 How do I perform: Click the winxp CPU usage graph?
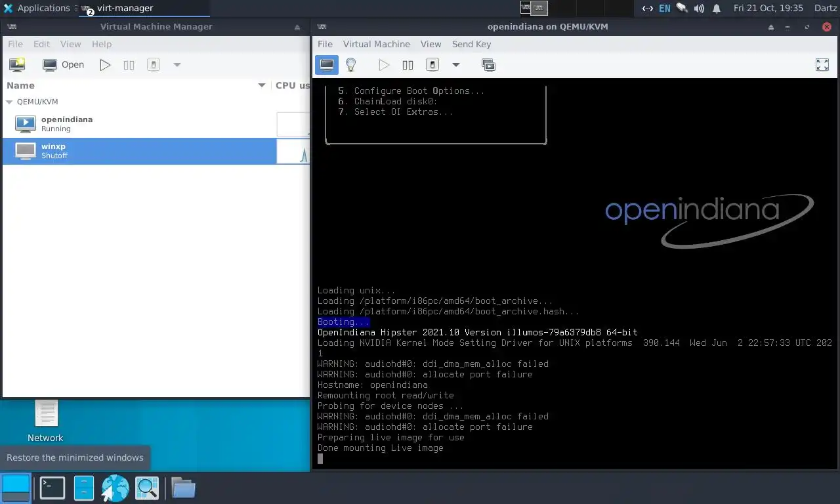[x=293, y=151]
